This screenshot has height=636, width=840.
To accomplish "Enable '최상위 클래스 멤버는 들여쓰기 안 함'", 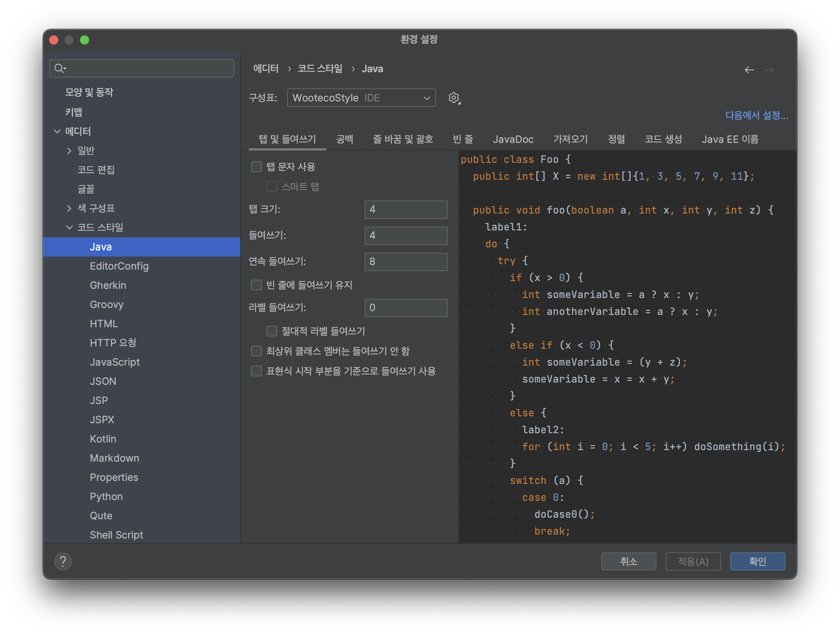I will point(256,351).
